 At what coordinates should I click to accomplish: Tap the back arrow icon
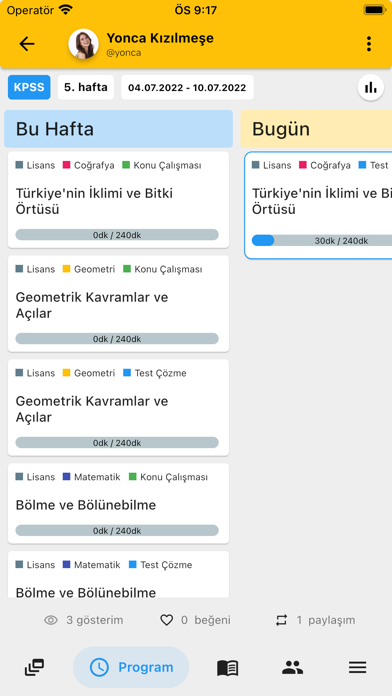[27, 44]
